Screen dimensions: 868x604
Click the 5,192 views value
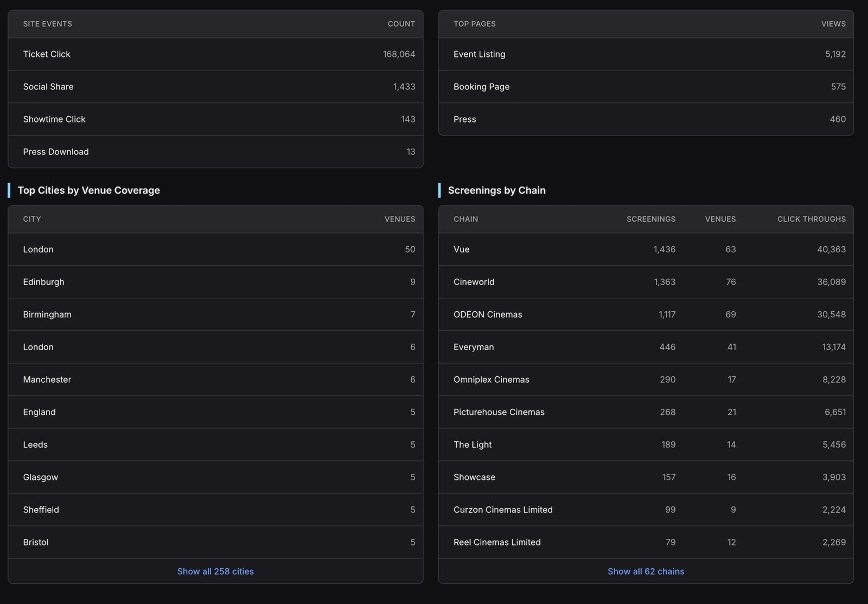tap(835, 54)
